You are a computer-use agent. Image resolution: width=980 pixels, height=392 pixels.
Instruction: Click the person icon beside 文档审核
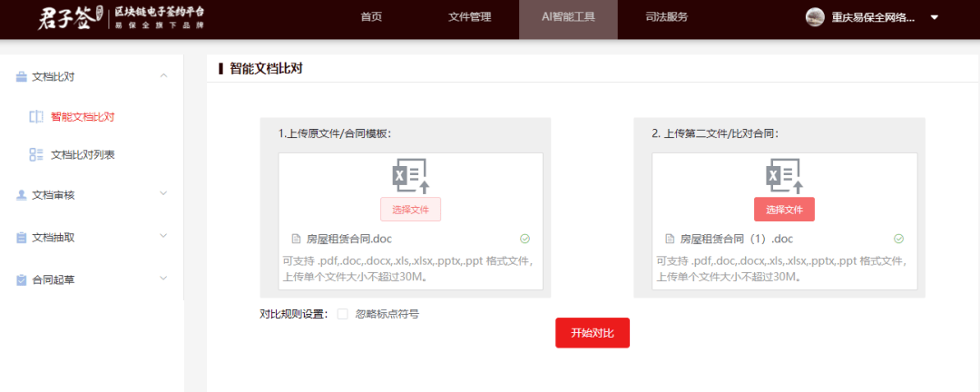coord(21,195)
